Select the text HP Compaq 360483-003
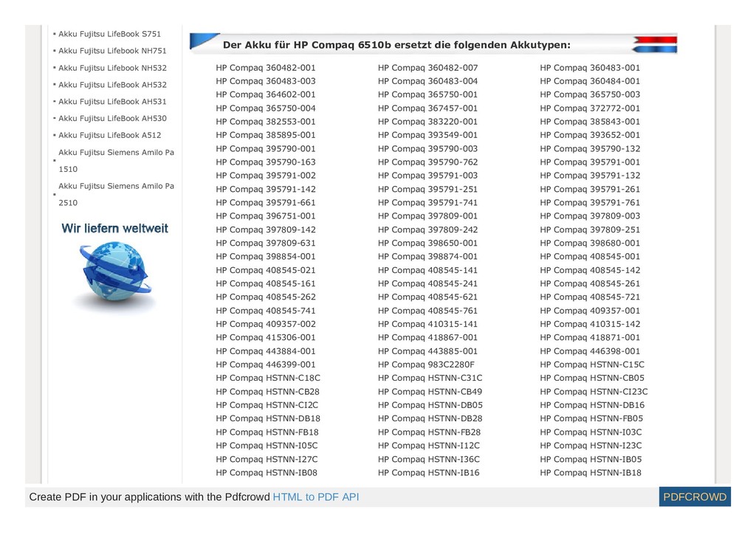 pos(266,81)
